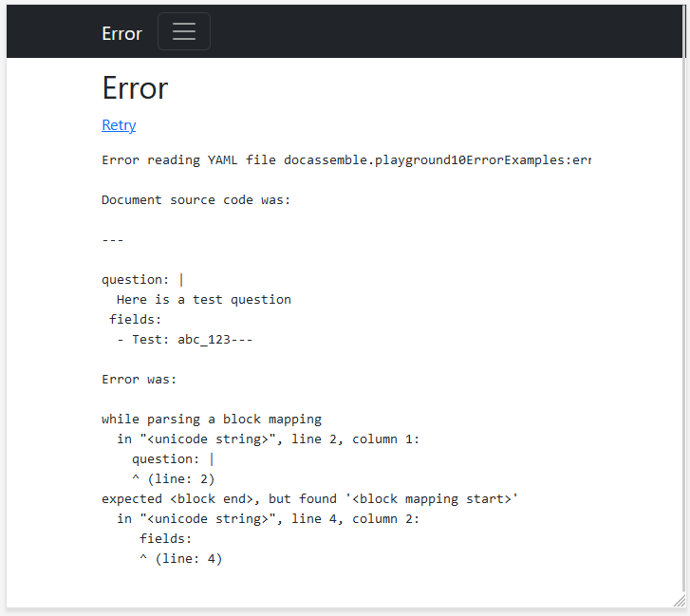Click the large Error page heading

[135, 88]
